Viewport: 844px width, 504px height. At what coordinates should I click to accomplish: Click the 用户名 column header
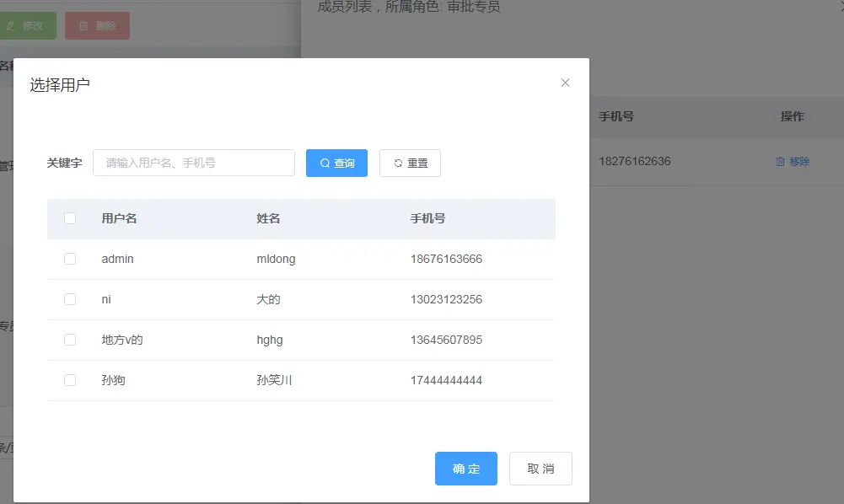tap(119, 218)
